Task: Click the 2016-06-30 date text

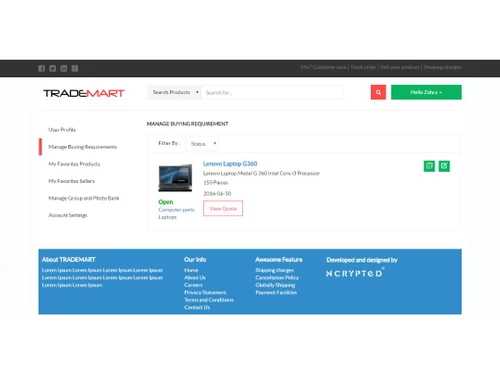Action: tap(217, 194)
